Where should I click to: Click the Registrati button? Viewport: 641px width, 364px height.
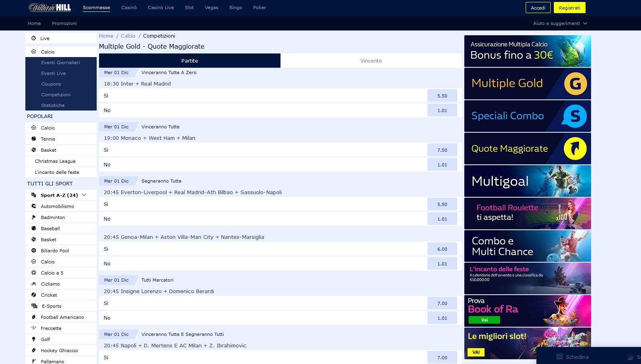(x=570, y=8)
